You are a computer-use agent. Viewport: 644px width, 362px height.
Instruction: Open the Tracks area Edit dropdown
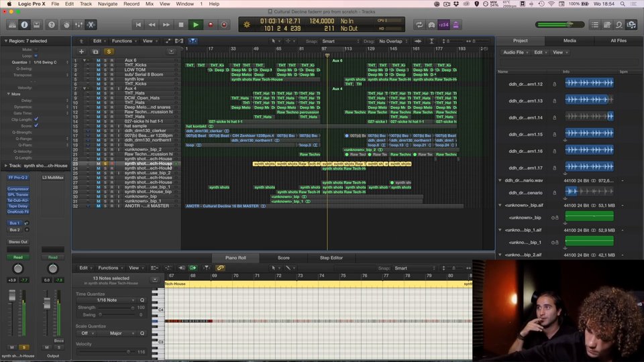(99, 41)
